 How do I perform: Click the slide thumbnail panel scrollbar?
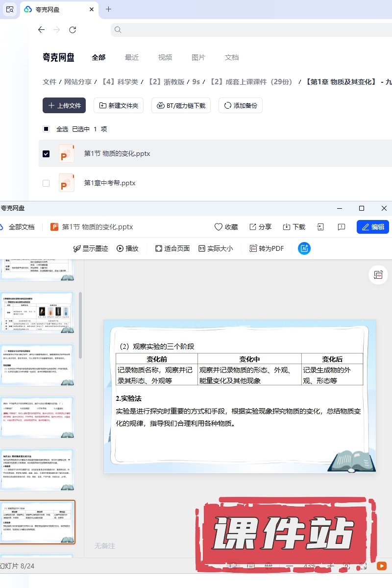(80, 323)
